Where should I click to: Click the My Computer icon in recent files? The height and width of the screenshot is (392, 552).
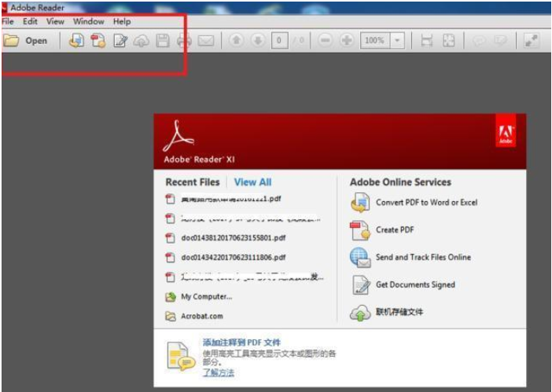pos(171,297)
